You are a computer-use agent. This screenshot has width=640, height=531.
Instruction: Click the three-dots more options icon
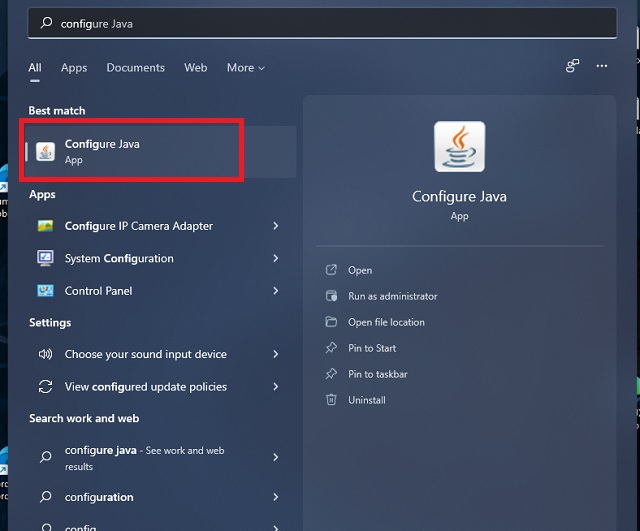601,67
